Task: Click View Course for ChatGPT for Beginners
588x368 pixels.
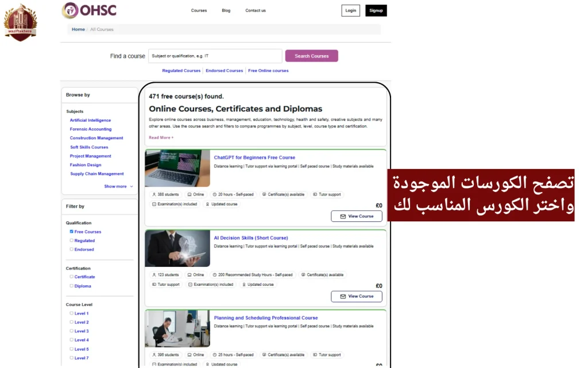Action: pyautogui.click(x=357, y=216)
